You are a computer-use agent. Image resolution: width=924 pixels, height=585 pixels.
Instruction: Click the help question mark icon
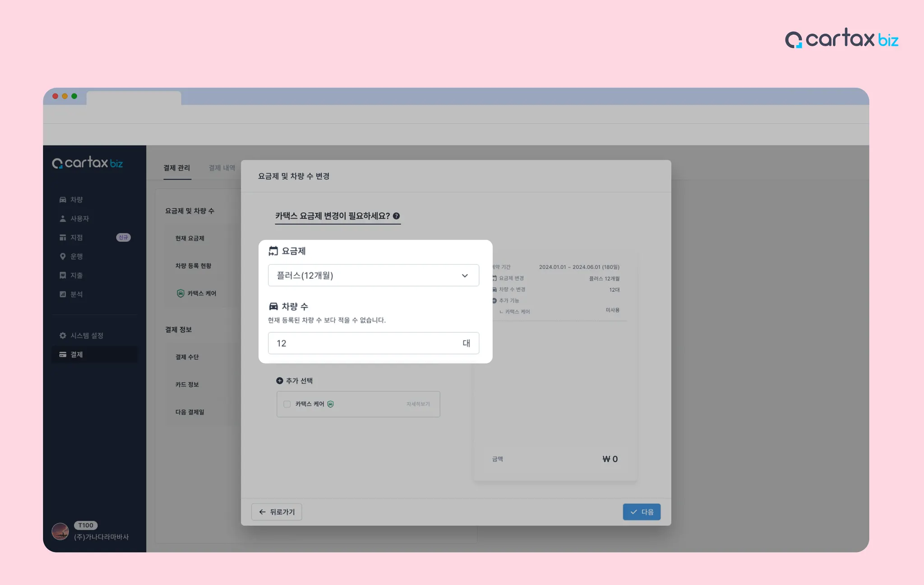pyautogui.click(x=396, y=216)
